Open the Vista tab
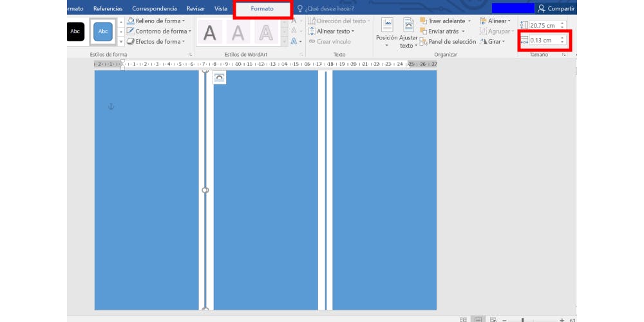Image resolution: width=644 pixels, height=322 pixels. [x=220, y=8]
